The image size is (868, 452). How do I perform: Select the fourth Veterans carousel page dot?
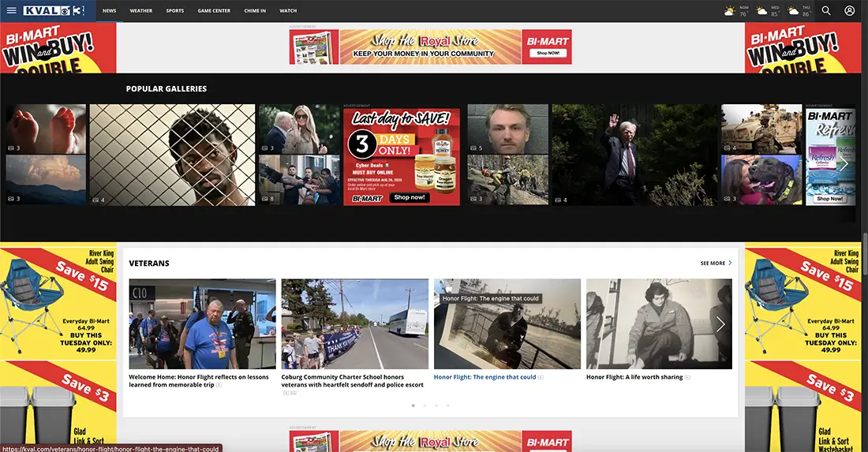(448, 405)
